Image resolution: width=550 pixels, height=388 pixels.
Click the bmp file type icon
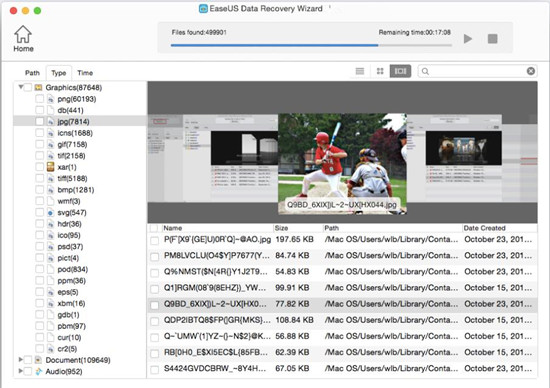(51, 190)
